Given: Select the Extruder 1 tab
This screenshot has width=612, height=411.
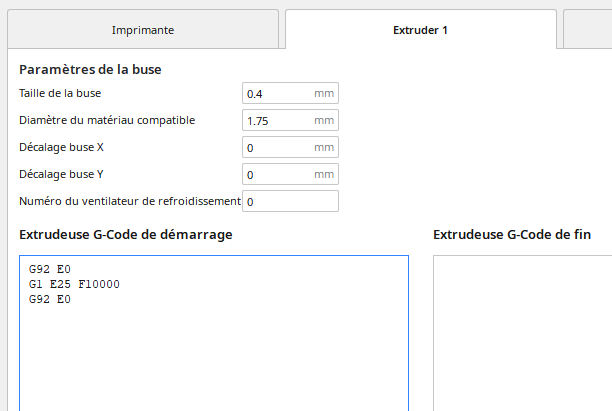Looking at the screenshot, I should pos(420,30).
